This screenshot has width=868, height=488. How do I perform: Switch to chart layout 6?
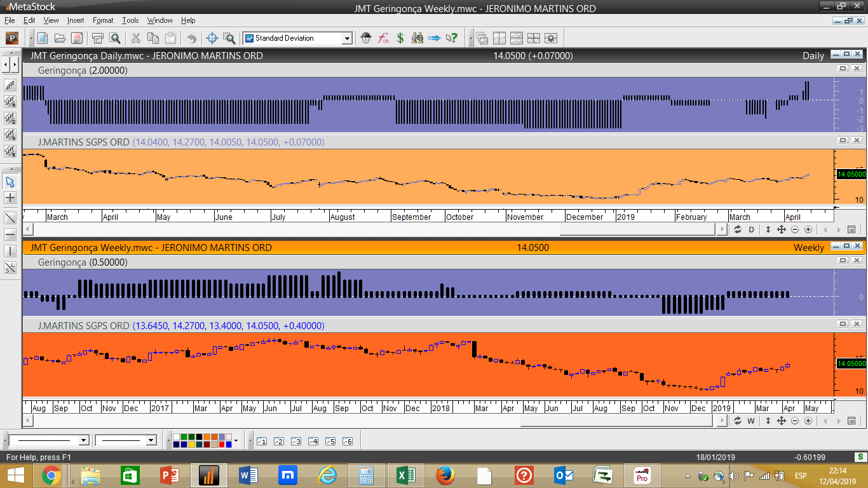pos(347,441)
